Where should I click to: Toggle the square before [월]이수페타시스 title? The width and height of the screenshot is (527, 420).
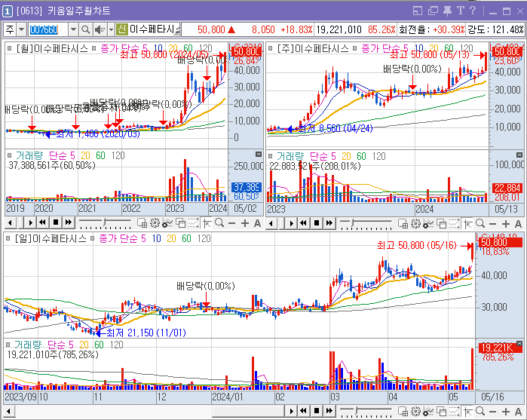point(9,48)
